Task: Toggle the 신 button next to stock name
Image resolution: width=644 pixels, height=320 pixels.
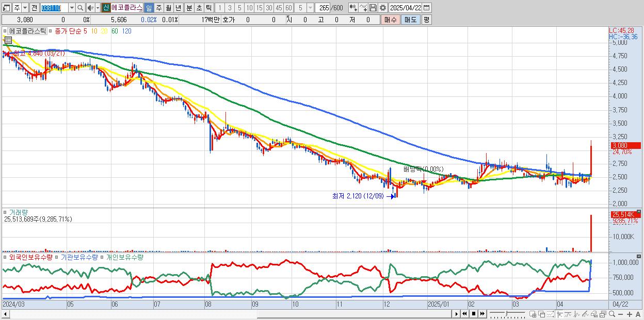Action: click(106, 8)
